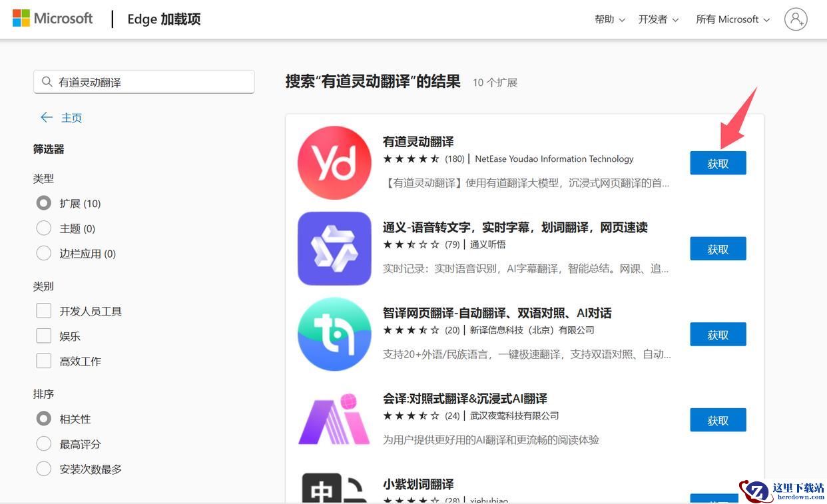Click 新译信息科技（北京）有限公司 publisher
827x504 pixels.
(532, 330)
